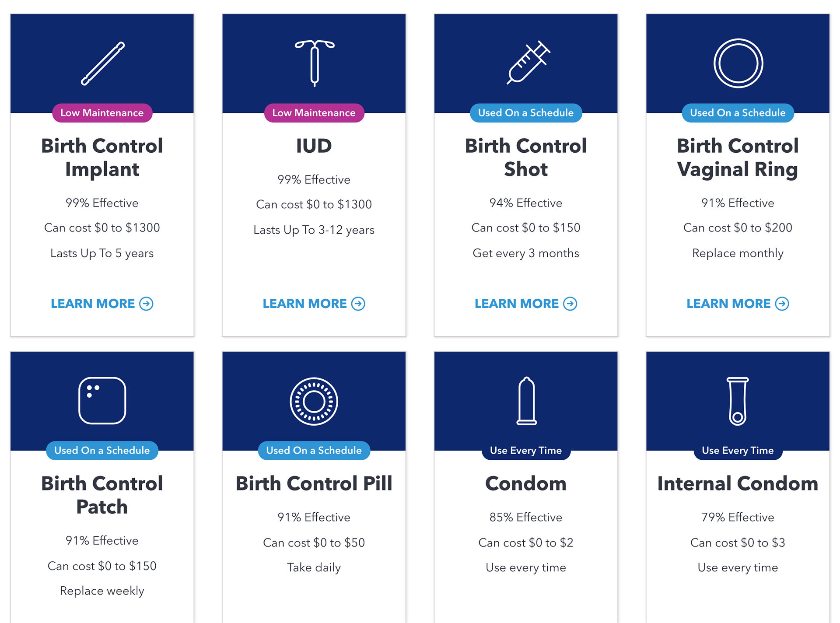
Task: Click the syringe icon for the shot
Action: (x=528, y=62)
